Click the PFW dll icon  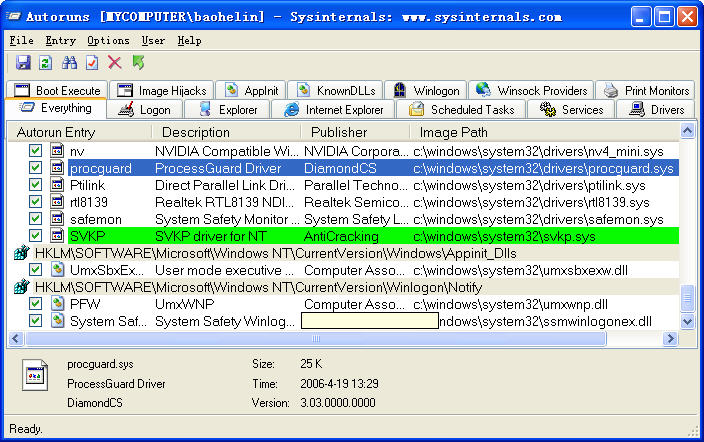[57, 304]
